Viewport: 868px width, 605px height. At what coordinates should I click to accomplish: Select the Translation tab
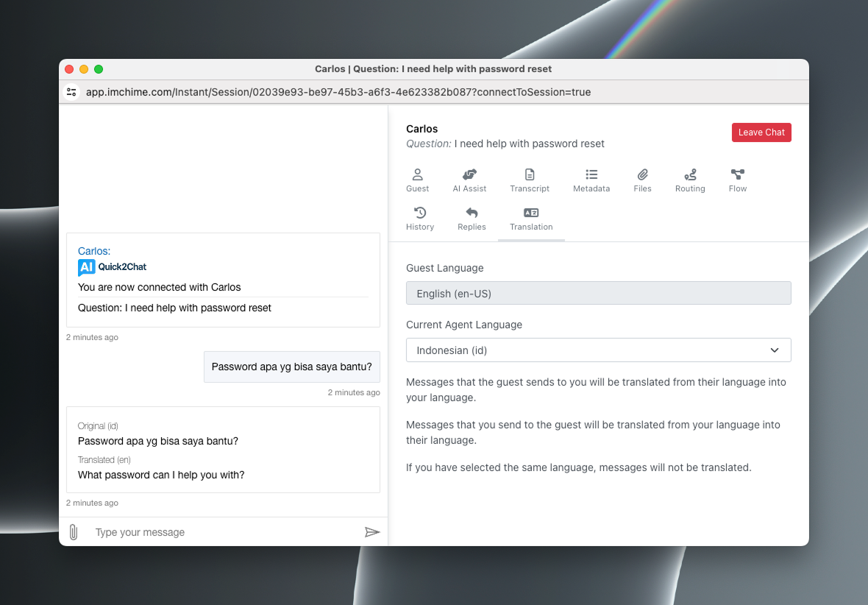531,219
